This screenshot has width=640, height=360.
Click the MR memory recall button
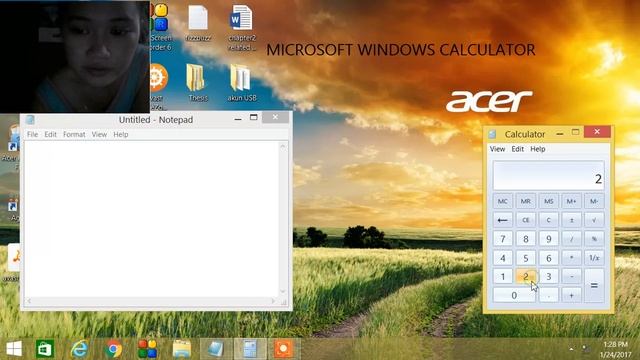(526, 201)
